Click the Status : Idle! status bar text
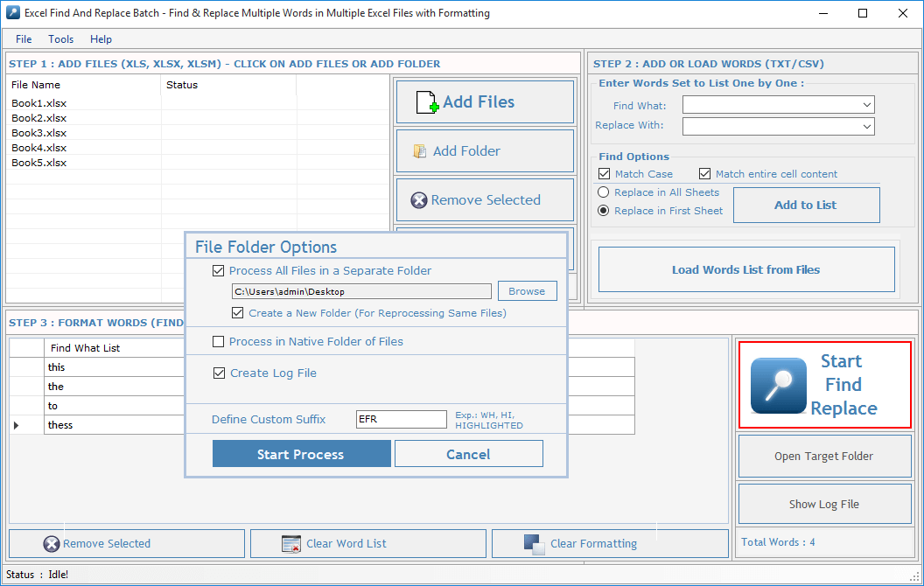The width and height of the screenshot is (924, 586). [37, 575]
